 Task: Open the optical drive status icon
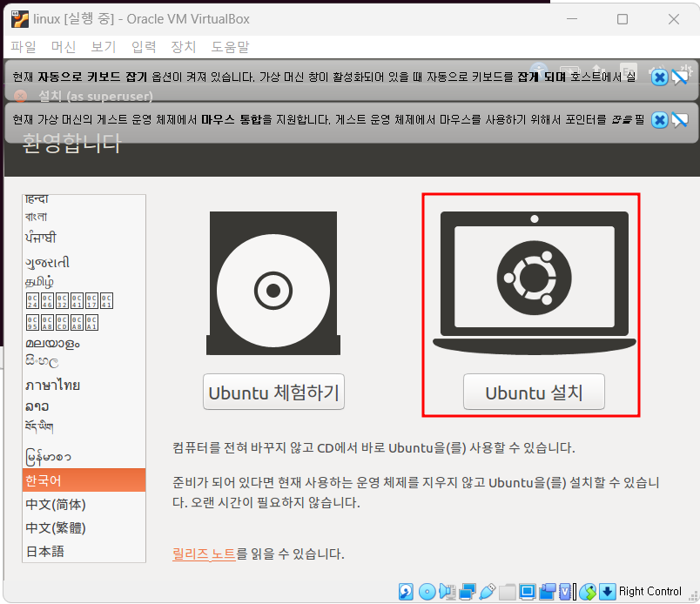point(427,592)
